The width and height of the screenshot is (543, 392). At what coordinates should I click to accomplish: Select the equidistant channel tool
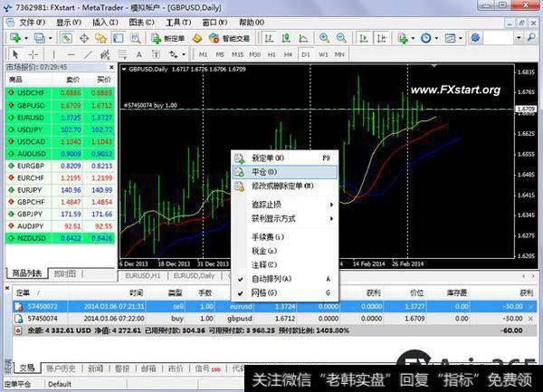click(x=105, y=54)
